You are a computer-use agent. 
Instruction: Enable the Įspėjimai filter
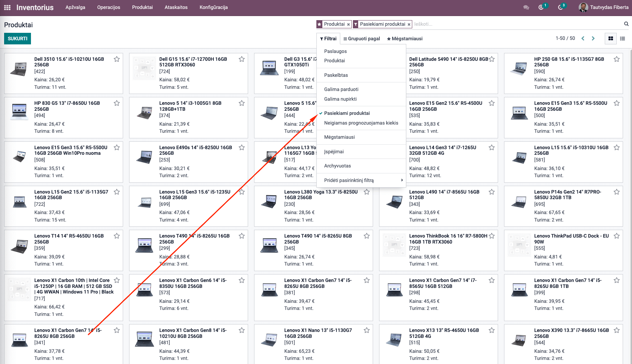tap(361, 152)
